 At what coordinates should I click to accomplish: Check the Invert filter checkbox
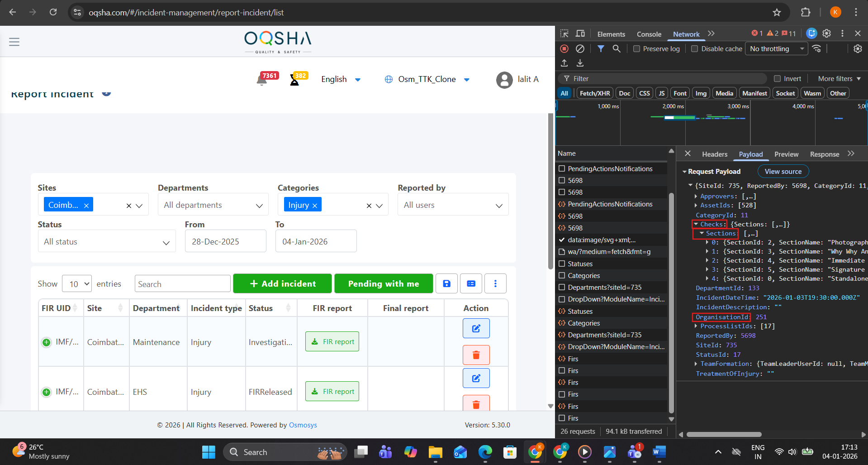(x=777, y=79)
